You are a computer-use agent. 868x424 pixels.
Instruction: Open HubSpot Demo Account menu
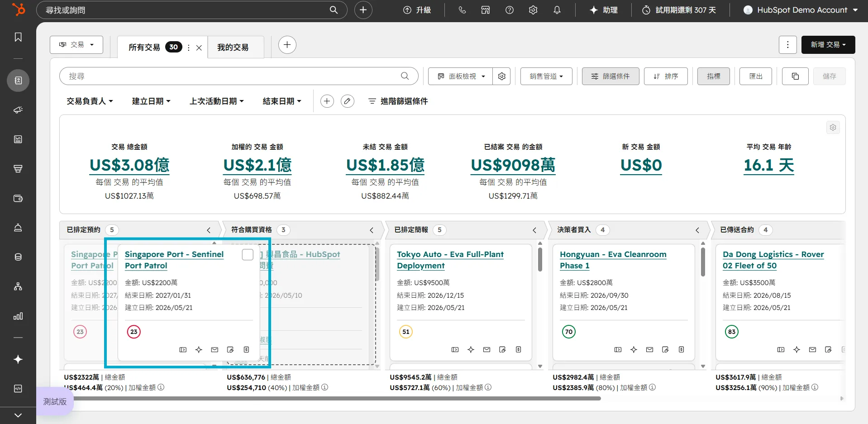[x=801, y=10]
